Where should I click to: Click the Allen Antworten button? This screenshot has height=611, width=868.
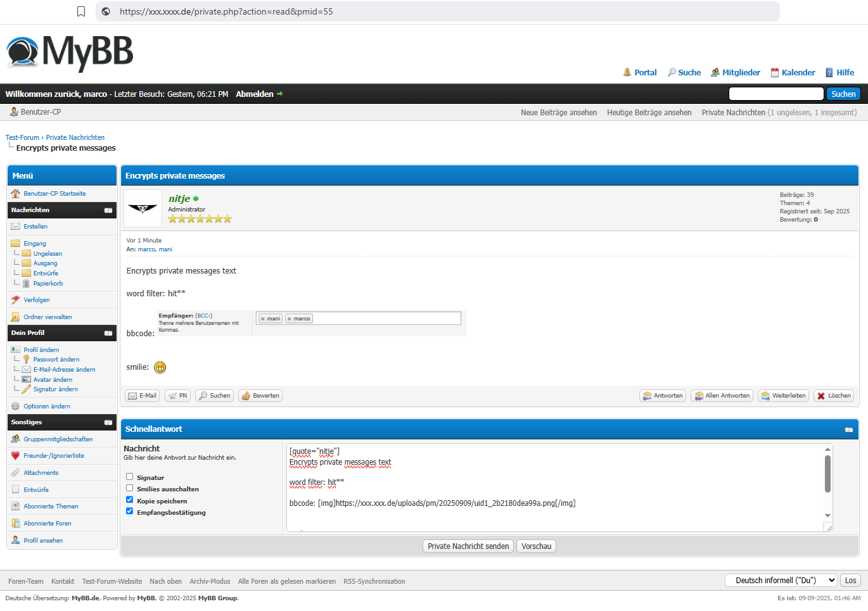coord(722,396)
